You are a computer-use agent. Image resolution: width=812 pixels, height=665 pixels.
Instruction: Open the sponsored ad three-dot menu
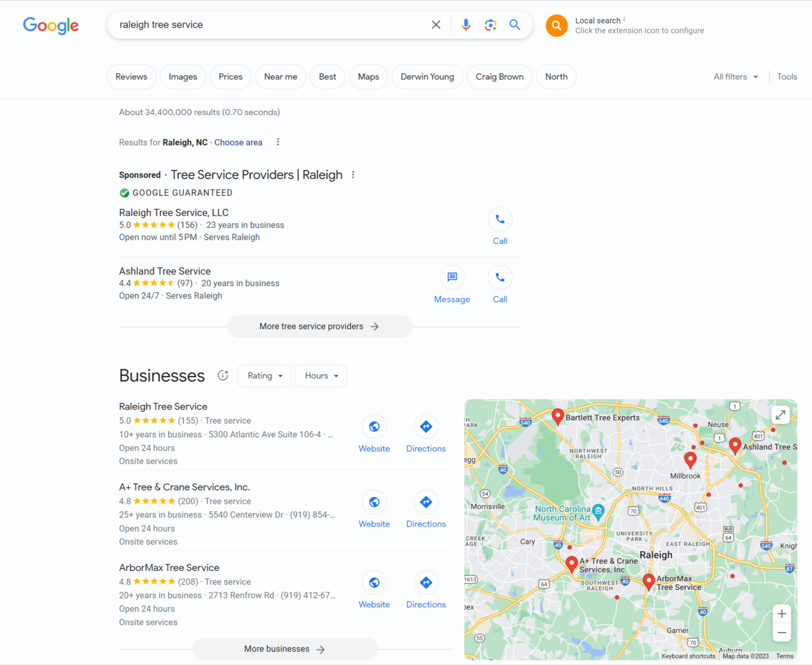(354, 174)
